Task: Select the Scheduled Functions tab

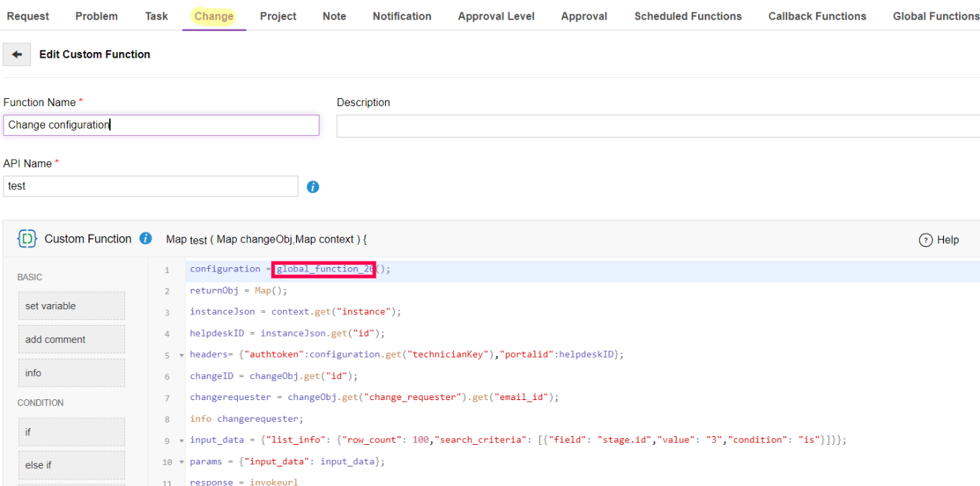Action: coord(687,16)
